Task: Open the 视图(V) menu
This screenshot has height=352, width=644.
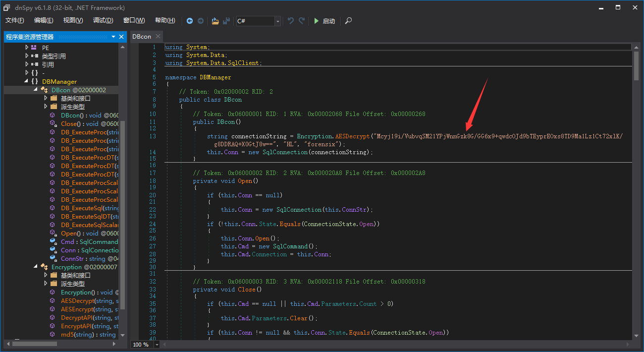Action: click(73, 20)
